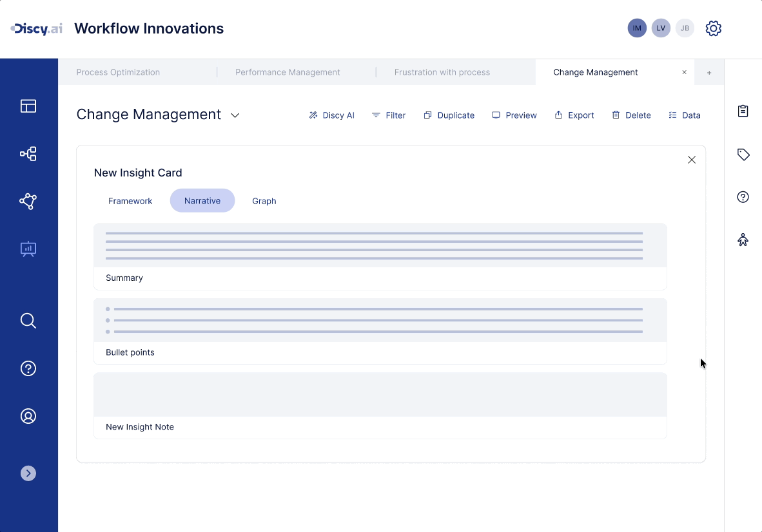Open the account profile icon in the sidebar
Image resolution: width=762 pixels, height=532 pixels.
[x=28, y=416]
